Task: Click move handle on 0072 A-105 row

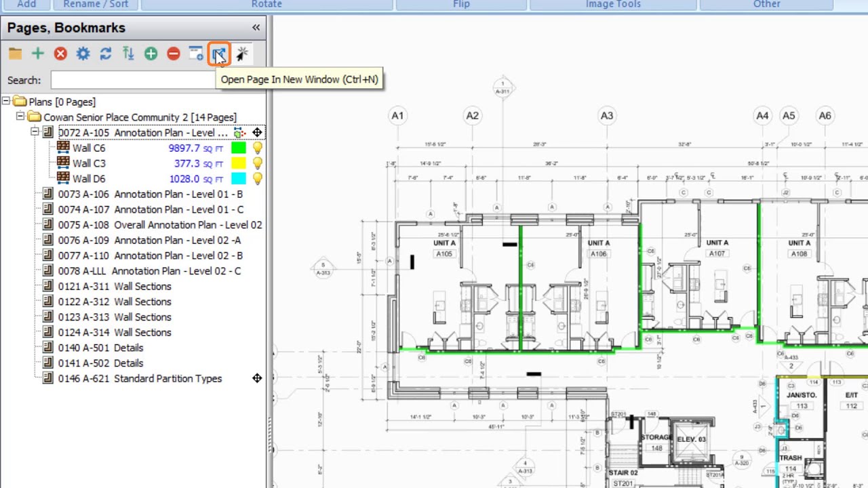Action: pyautogui.click(x=257, y=133)
